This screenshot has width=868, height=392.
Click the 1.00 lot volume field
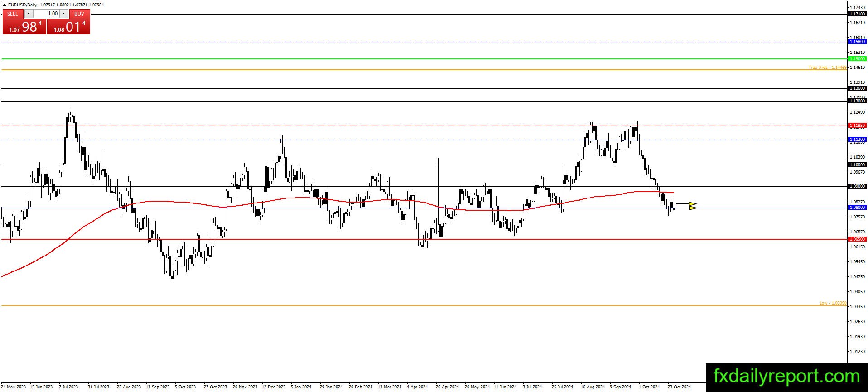46,14
